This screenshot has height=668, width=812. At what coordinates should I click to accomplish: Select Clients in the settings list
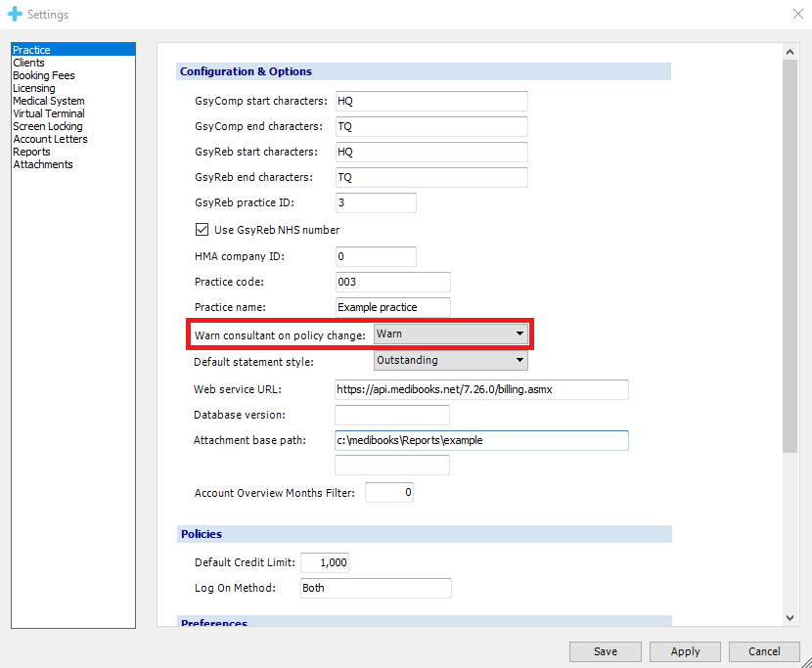pyautogui.click(x=28, y=63)
